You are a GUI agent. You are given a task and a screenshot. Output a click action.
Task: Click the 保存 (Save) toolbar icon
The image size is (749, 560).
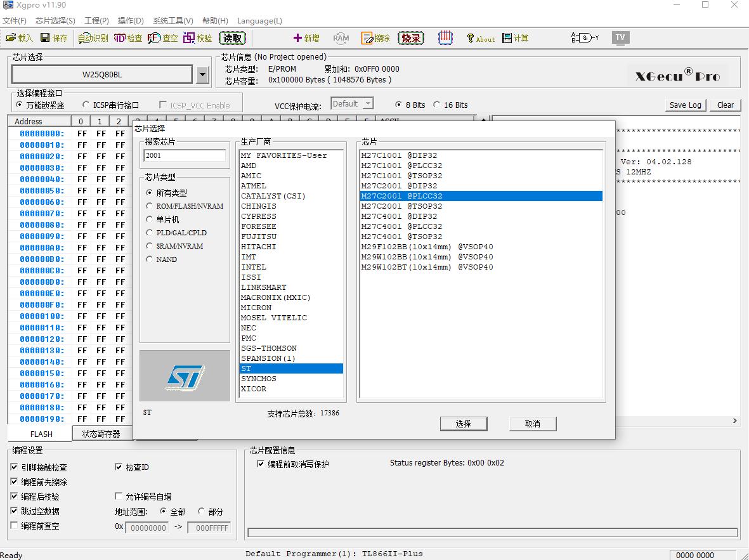click(x=53, y=38)
